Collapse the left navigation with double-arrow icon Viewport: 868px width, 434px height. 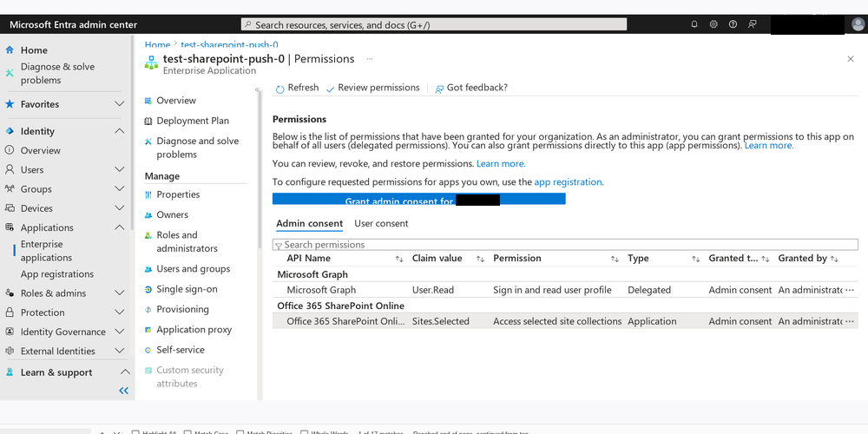(123, 391)
